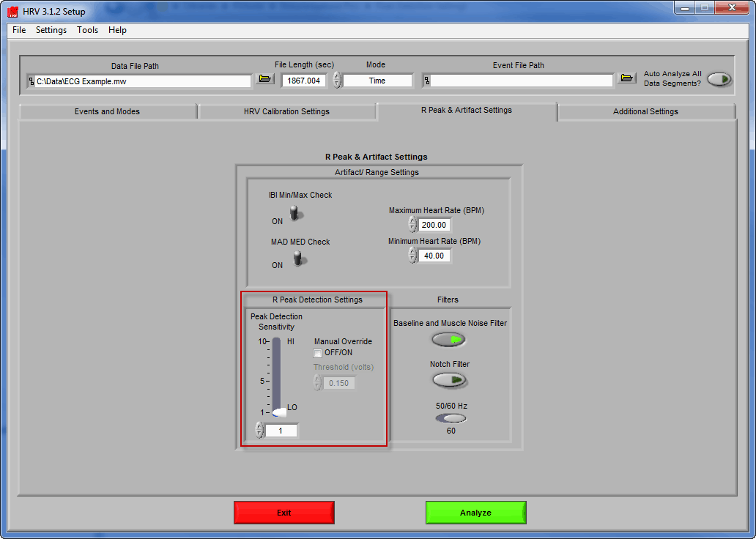The width and height of the screenshot is (756, 539).
Task: Click path-type glyph in Event File Path field
Action: click(426, 81)
